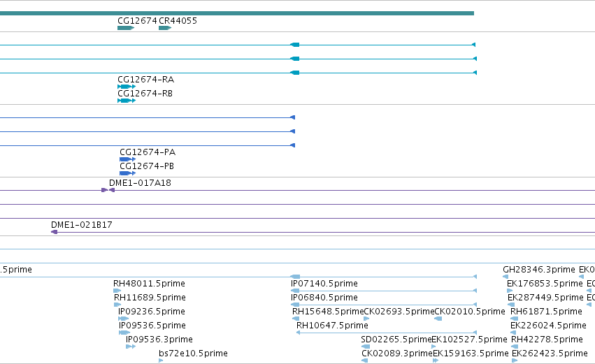The width and height of the screenshot is (595, 364).
Task: Choose the IP09236.5prime EST label
Action: (152, 312)
